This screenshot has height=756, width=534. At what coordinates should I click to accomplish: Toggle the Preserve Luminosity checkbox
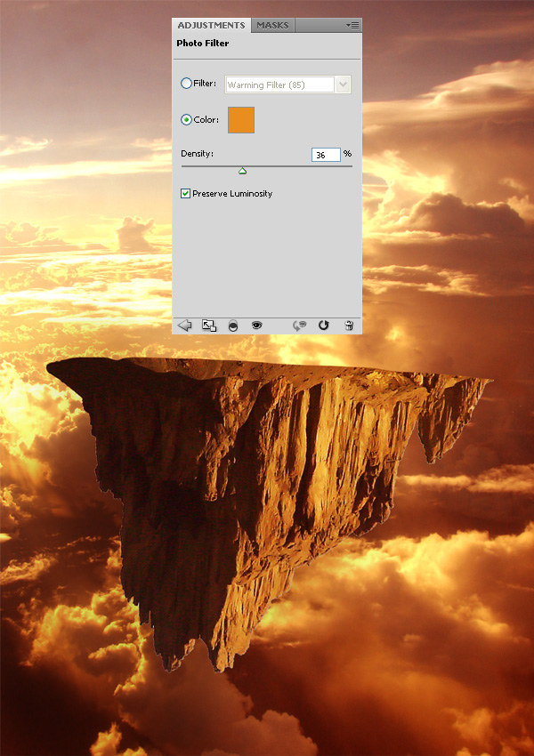[185, 193]
